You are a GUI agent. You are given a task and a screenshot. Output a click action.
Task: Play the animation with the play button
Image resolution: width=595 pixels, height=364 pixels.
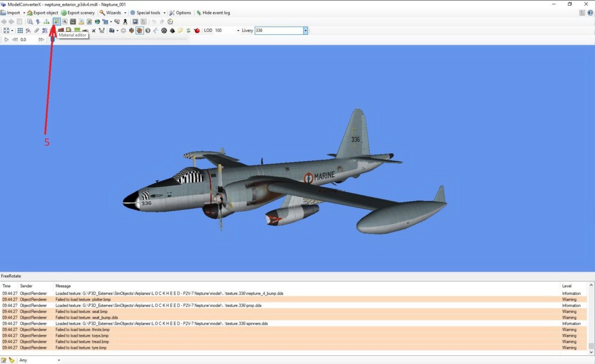click(6, 40)
